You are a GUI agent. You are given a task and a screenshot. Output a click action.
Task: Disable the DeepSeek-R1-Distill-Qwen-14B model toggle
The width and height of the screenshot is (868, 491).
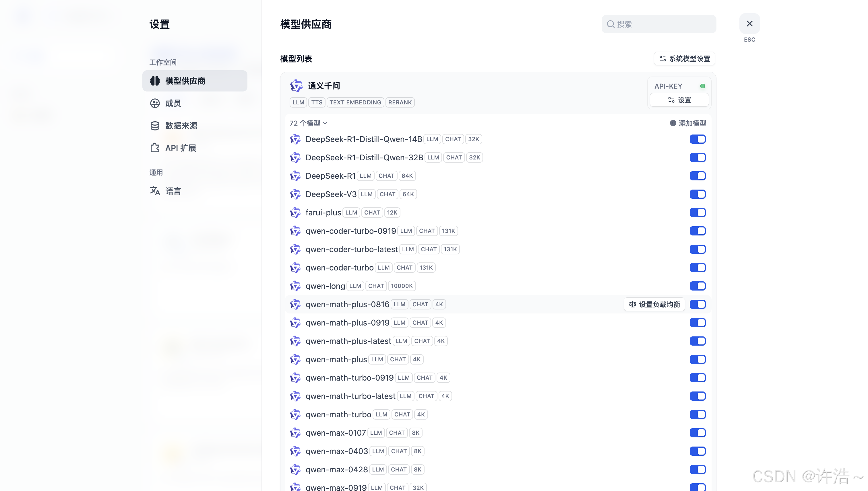[697, 139]
